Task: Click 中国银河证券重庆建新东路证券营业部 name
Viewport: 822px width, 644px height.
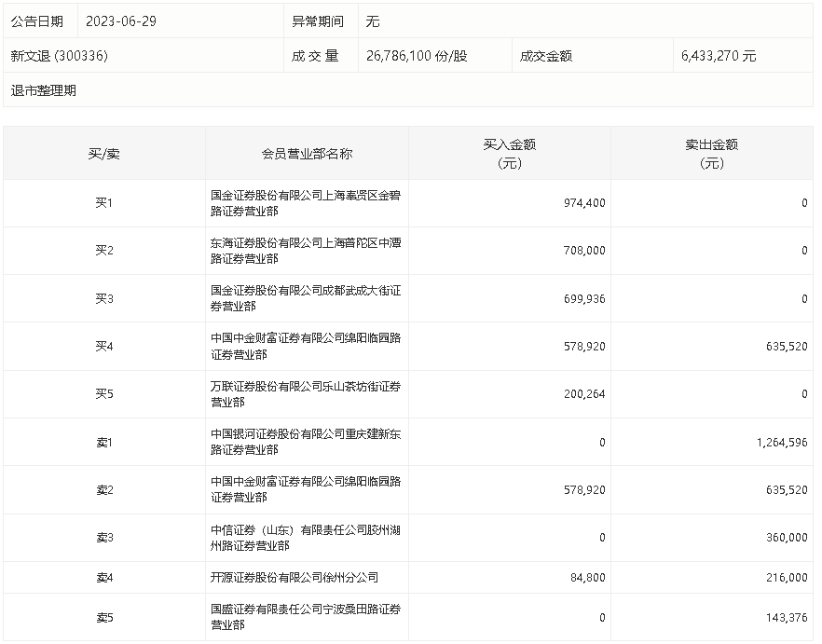Action: coord(306,442)
